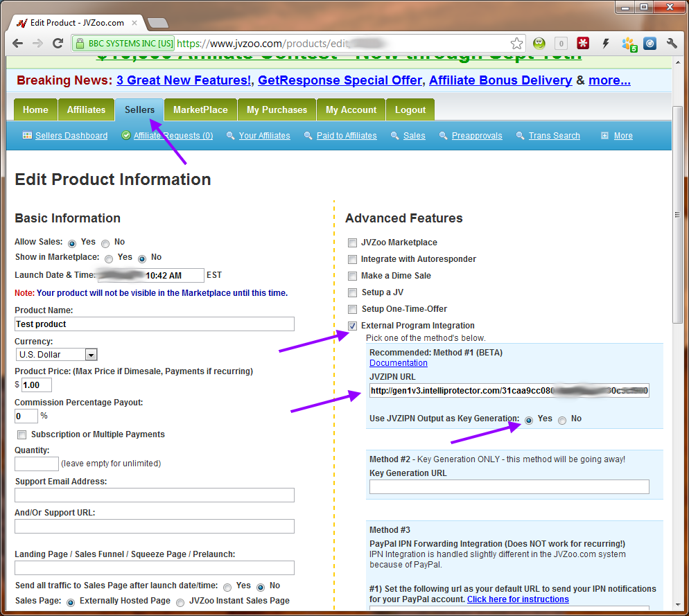Select Allow Sales No radio
The height and width of the screenshot is (616, 689).
[105, 243]
